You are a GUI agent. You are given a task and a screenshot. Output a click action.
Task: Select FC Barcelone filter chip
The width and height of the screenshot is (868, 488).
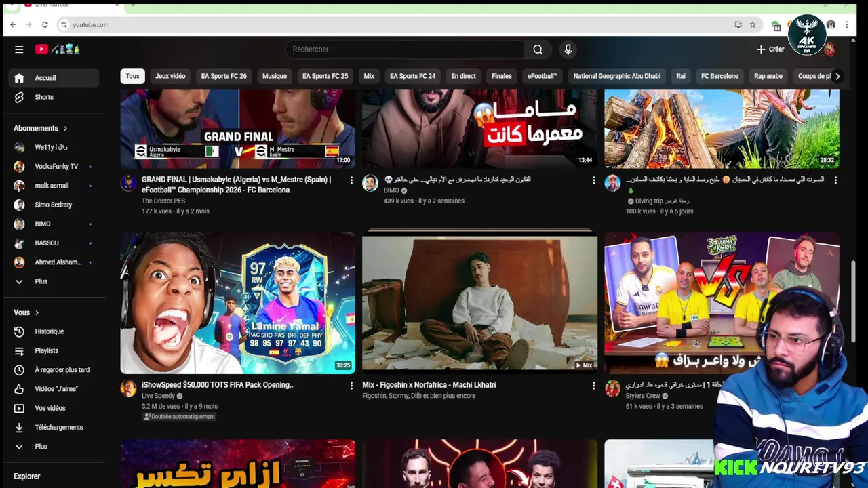click(x=719, y=76)
